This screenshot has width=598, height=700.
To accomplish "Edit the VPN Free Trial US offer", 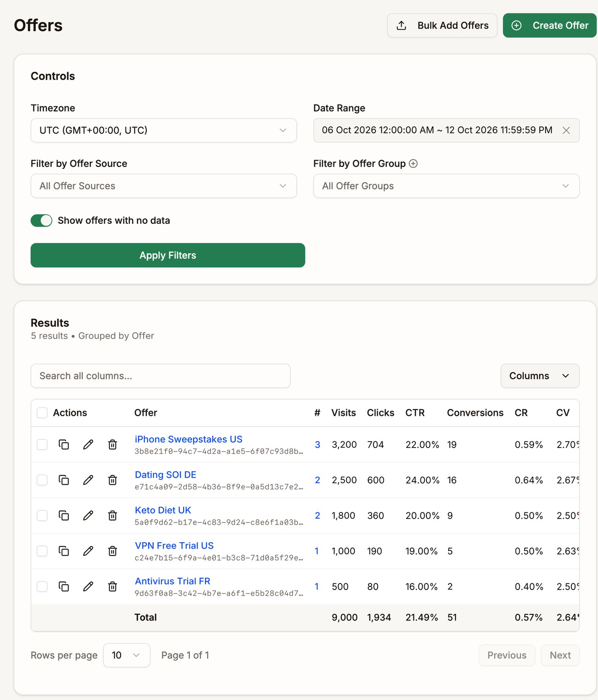I will 88,551.
